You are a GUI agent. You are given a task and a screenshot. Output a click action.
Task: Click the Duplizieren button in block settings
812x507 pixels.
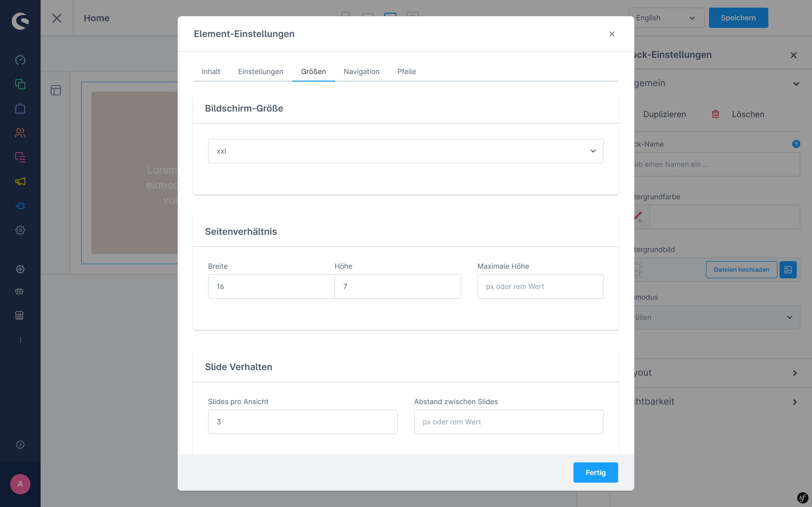click(x=664, y=114)
